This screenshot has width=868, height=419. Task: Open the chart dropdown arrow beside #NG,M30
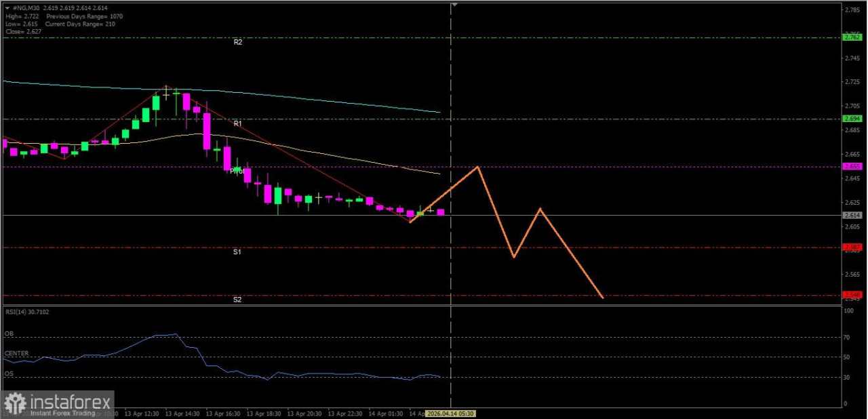(7, 8)
